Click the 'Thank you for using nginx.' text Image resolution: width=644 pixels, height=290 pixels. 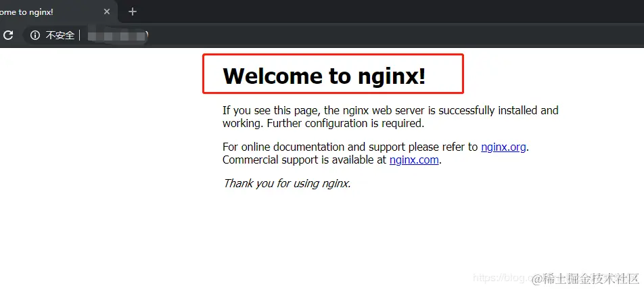coord(287,183)
